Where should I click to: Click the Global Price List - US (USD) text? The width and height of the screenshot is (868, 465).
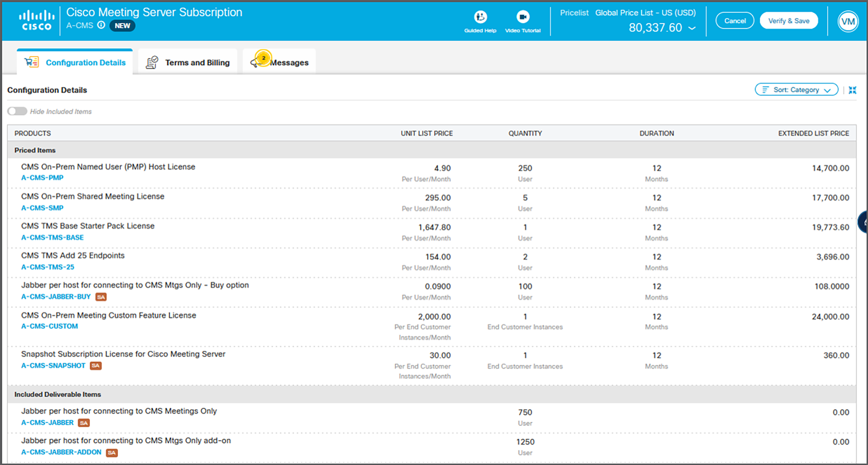[x=646, y=13]
